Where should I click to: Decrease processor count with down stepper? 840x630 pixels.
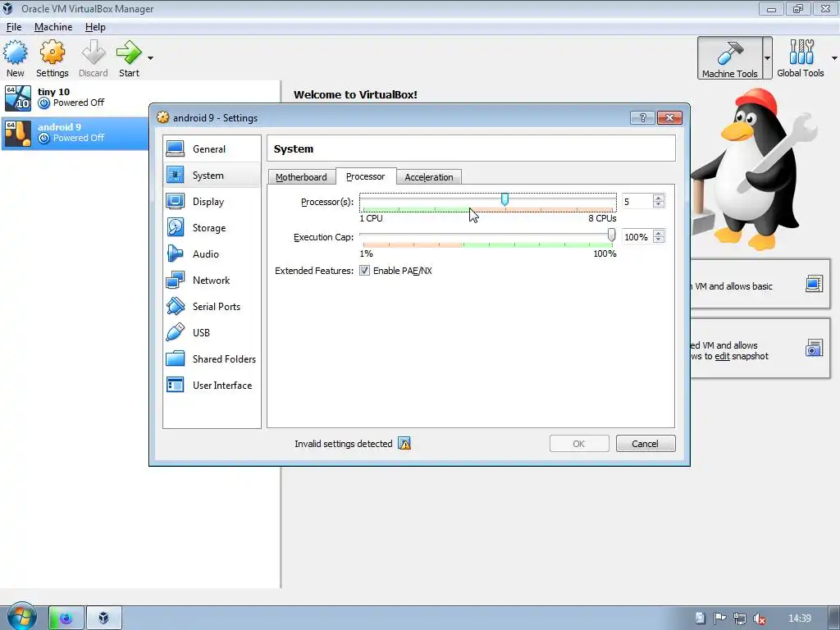[x=659, y=205]
